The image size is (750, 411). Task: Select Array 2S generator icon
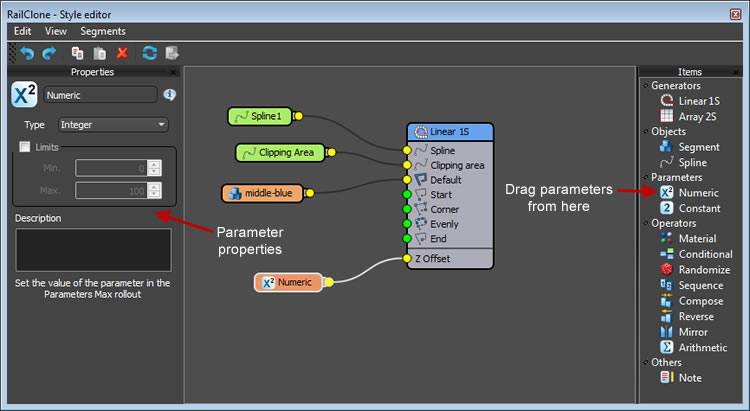666,116
